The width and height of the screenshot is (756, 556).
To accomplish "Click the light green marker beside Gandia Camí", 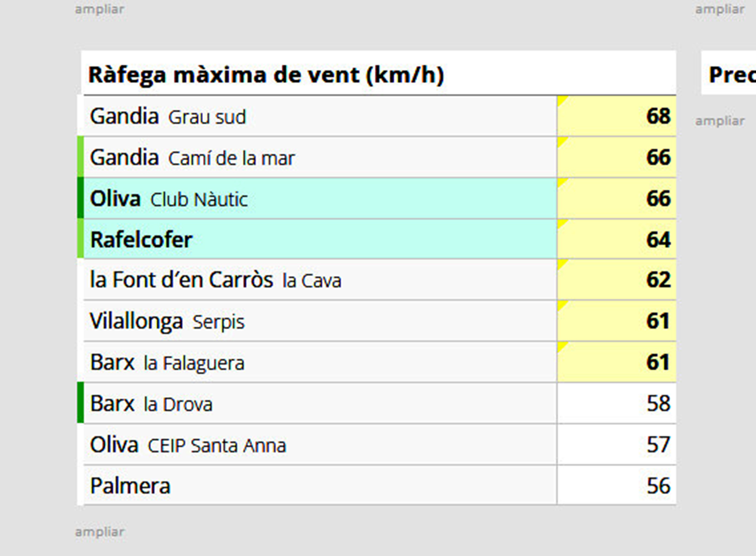I will [80, 157].
